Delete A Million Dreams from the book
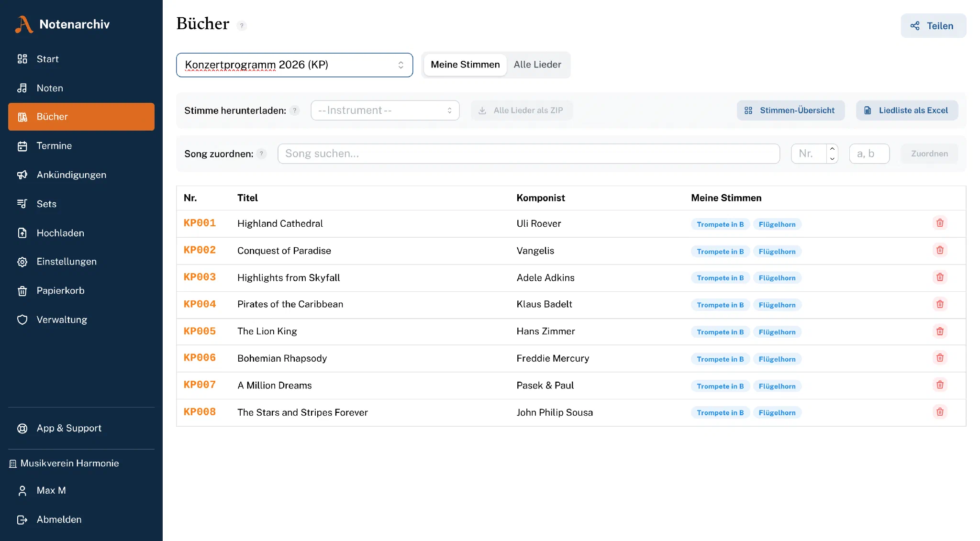The height and width of the screenshot is (541, 980). (x=940, y=385)
